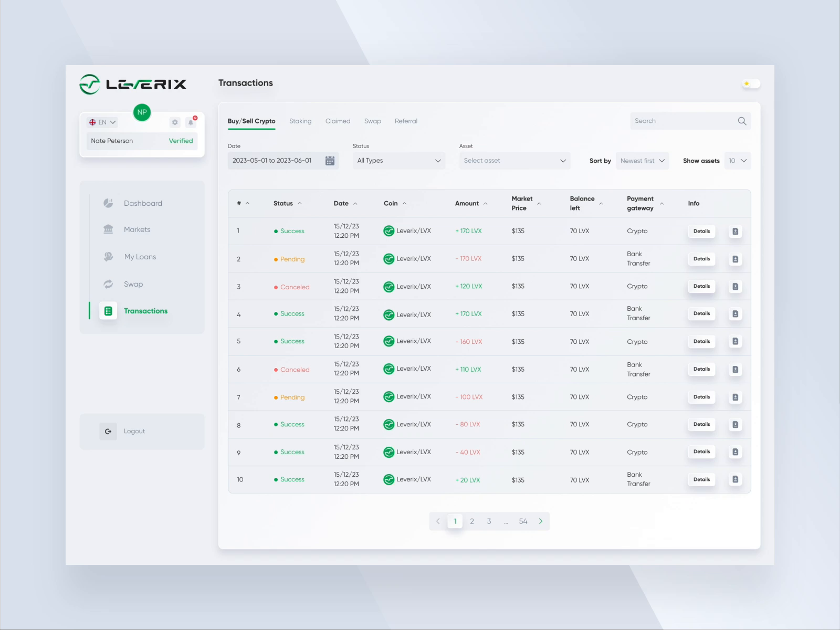Open Dashboard from the sidebar
840x630 pixels.
[x=143, y=204]
